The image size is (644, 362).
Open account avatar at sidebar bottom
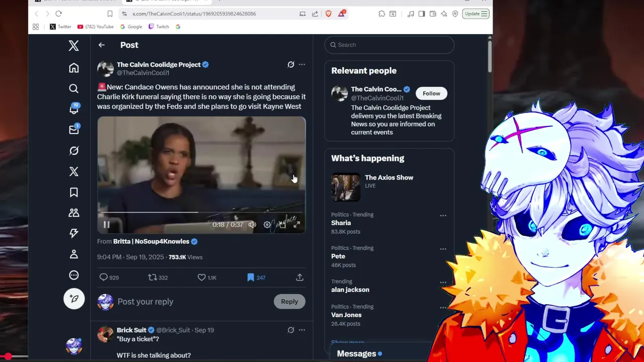(x=74, y=346)
